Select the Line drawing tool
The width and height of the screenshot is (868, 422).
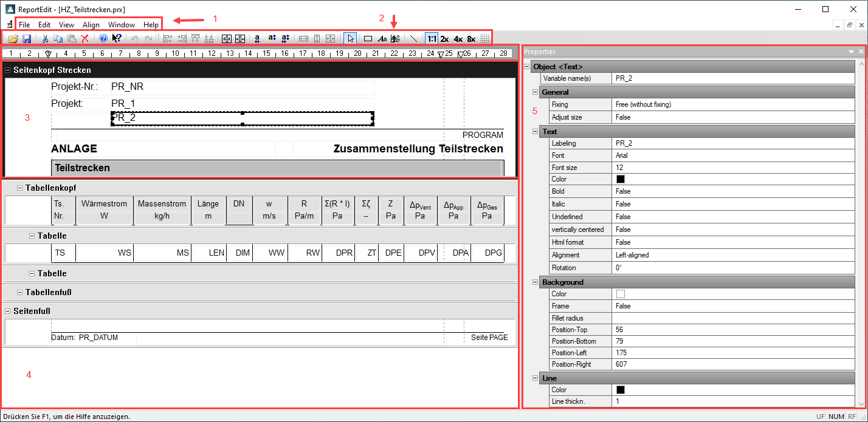click(x=414, y=38)
